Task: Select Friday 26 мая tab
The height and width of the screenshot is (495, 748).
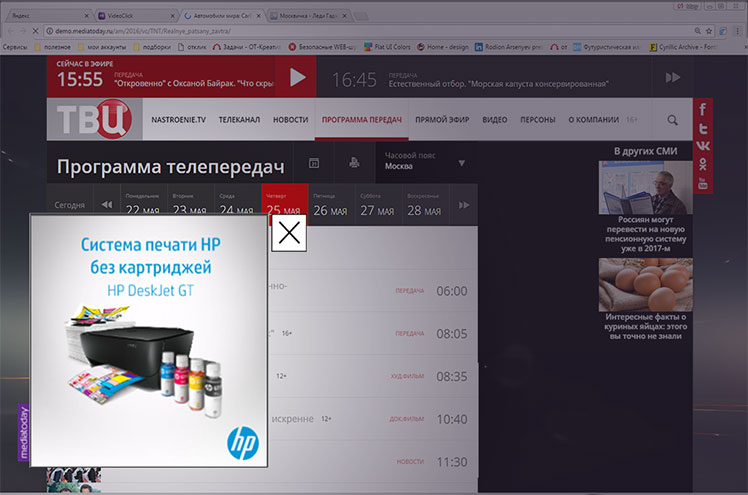Action: coord(331,205)
